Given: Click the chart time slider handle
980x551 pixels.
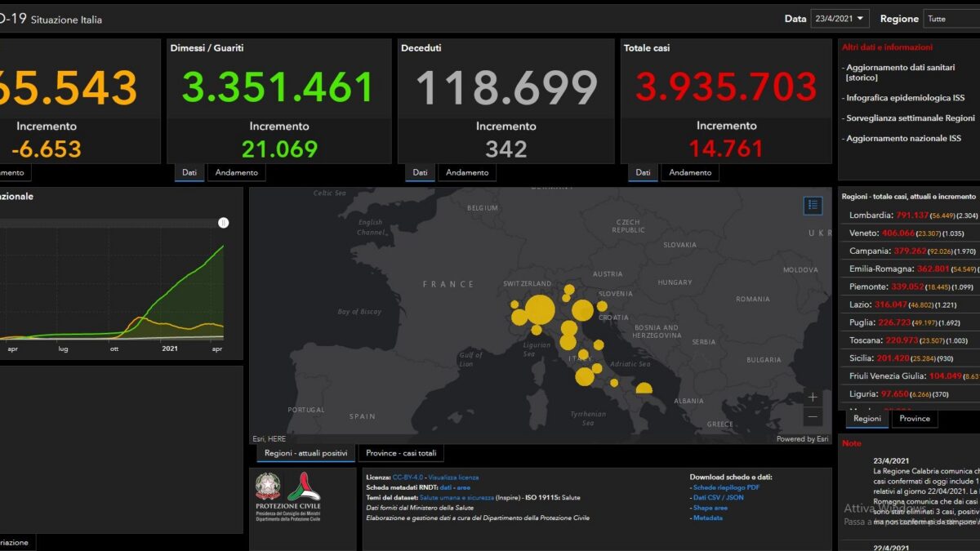Looking at the screenshot, I should point(223,223).
